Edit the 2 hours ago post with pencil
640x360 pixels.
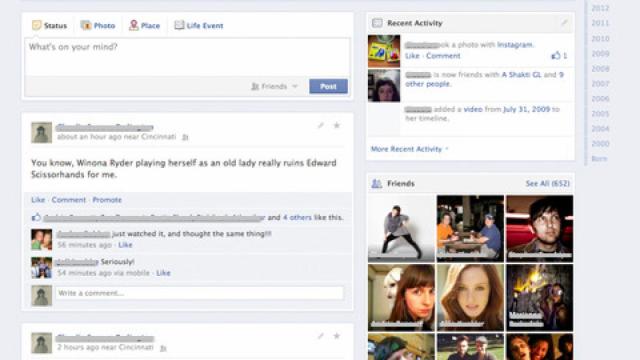321,336
